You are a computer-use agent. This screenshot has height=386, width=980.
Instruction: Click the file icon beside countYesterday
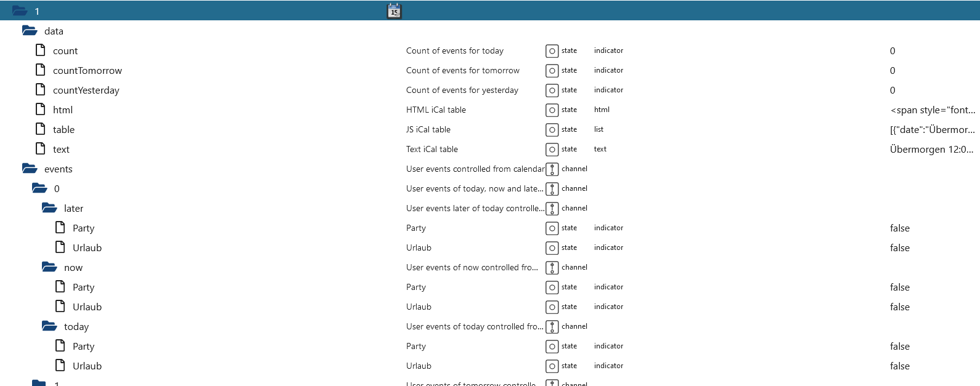(x=41, y=90)
